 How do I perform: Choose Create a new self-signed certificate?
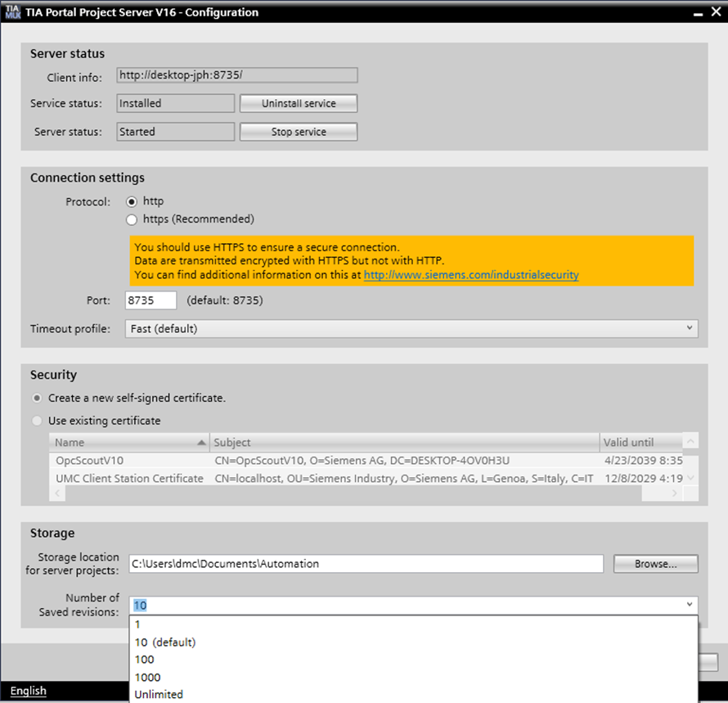click(37, 398)
